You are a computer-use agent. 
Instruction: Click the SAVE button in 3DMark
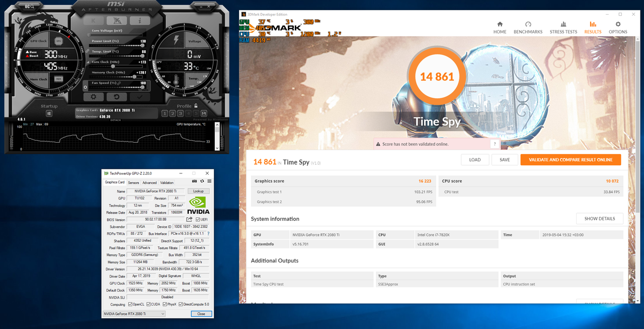[505, 160]
